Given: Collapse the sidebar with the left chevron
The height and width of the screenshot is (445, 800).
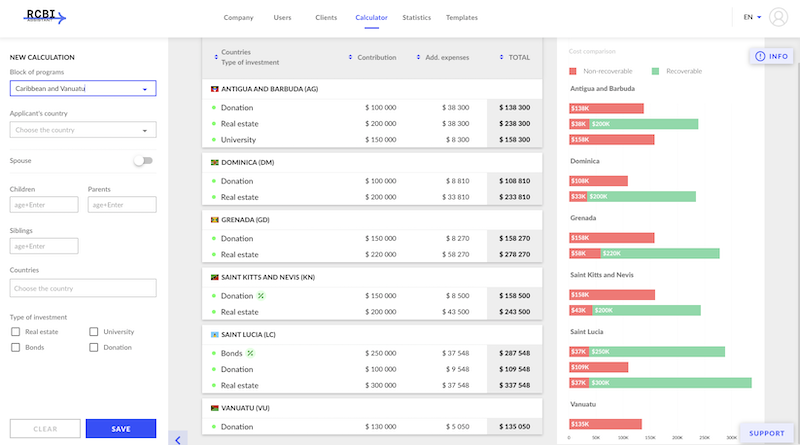Looking at the screenshot, I should (178, 439).
